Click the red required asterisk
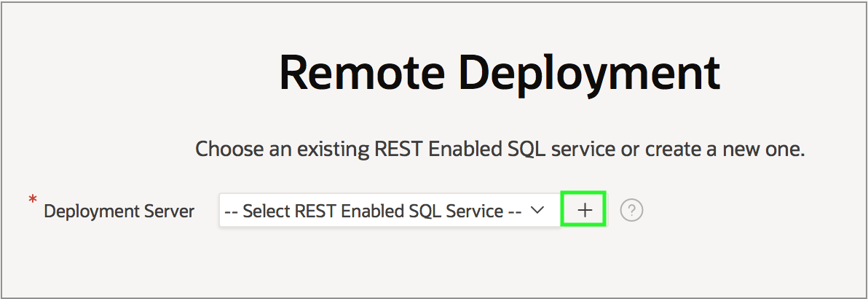Image resolution: width=868 pixels, height=299 pixels. pyautogui.click(x=32, y=199)
